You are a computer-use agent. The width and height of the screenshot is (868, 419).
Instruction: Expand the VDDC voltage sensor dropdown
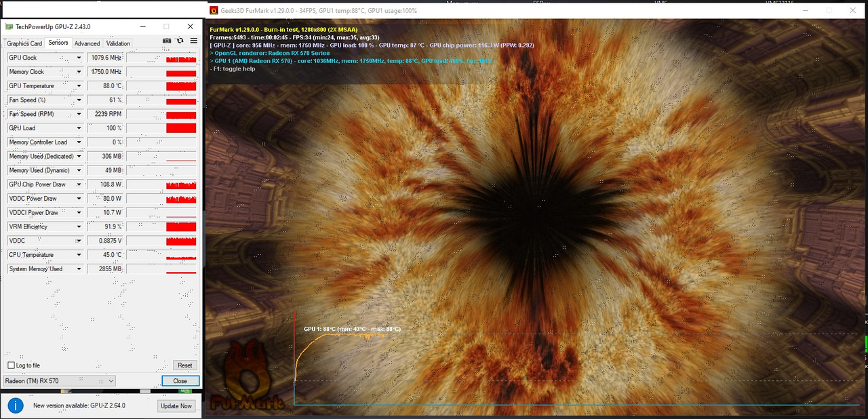click(79, 241)
